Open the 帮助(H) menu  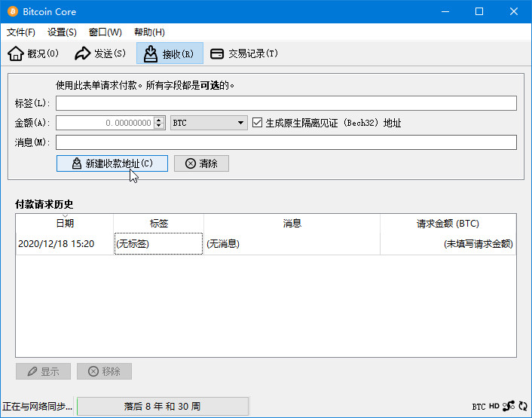pos(150,32)
